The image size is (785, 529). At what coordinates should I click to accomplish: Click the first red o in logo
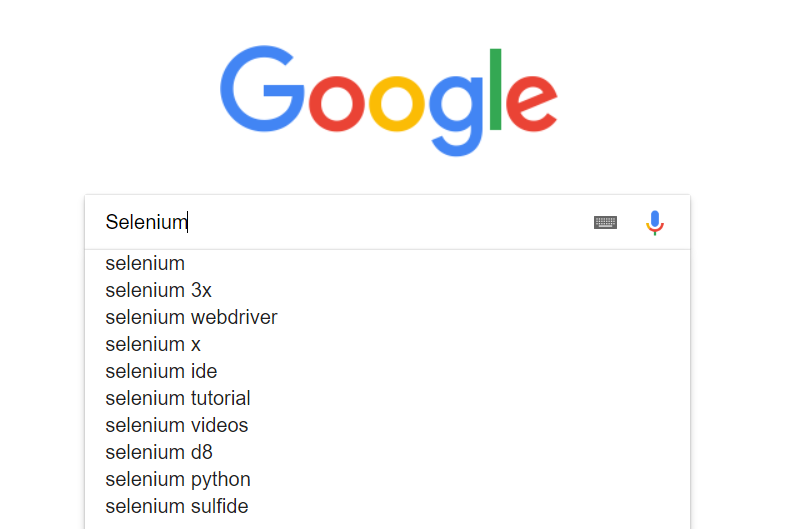336,102
